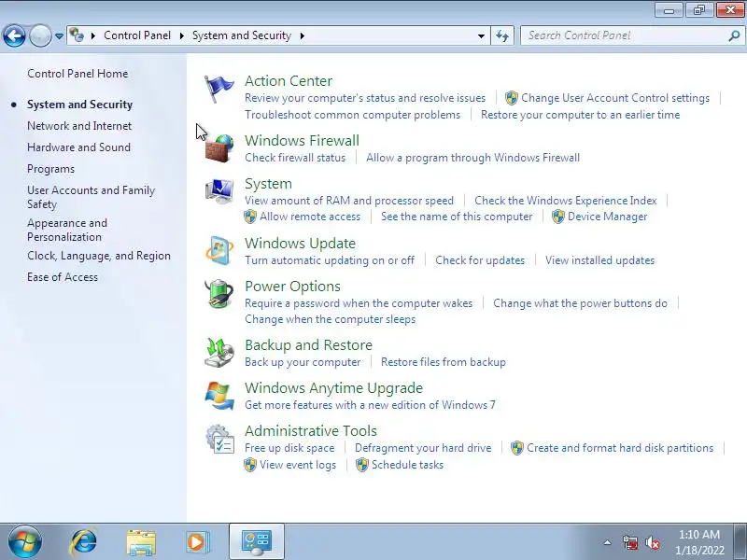Open Windows Explorer from taskbar

point(141,542)
